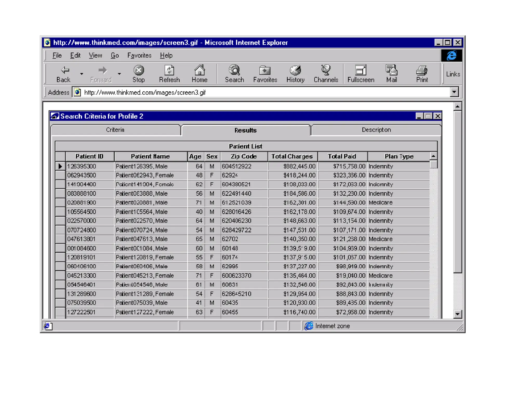Click the Back arrow toolbar icon
532x399 pixels.
[65, 70]
